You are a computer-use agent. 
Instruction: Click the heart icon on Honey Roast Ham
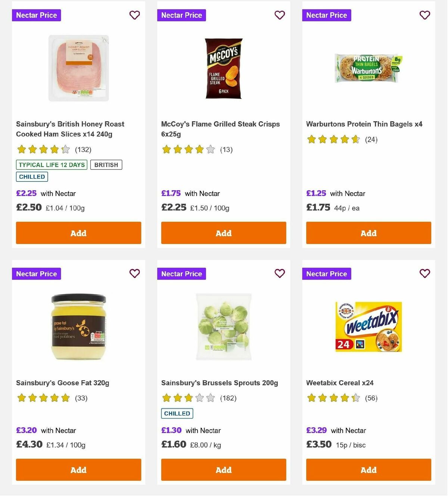pyautogui.click(x=134, y=15)
